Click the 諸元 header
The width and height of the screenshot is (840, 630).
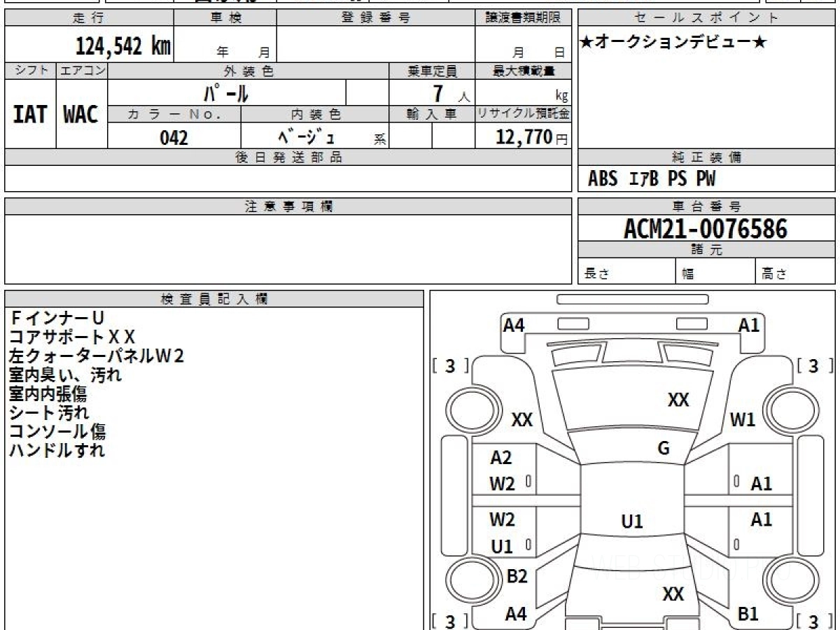tap(707, 250)
